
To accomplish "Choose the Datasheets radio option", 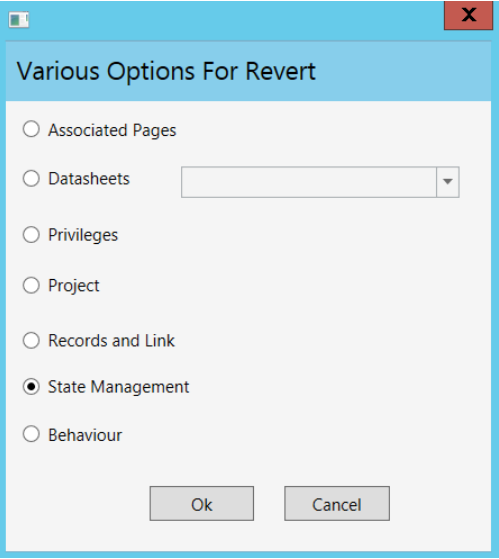I will (x=31, y=178).
